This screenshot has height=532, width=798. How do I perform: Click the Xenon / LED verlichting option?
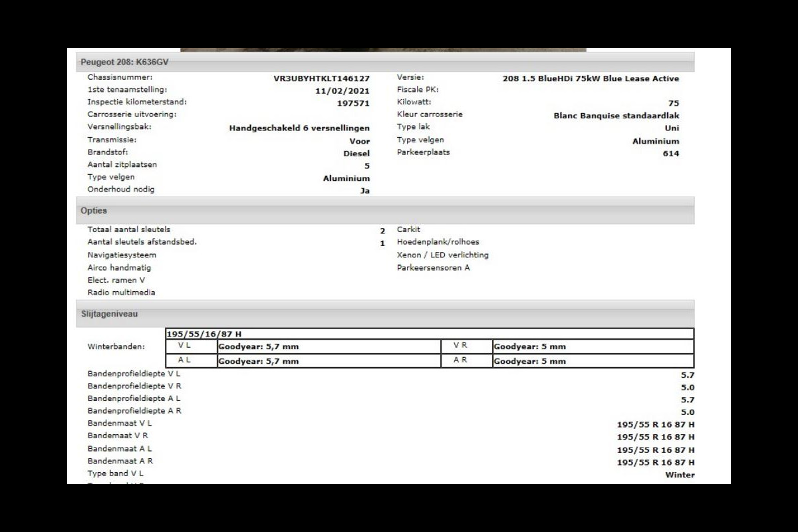coord(442,255)
